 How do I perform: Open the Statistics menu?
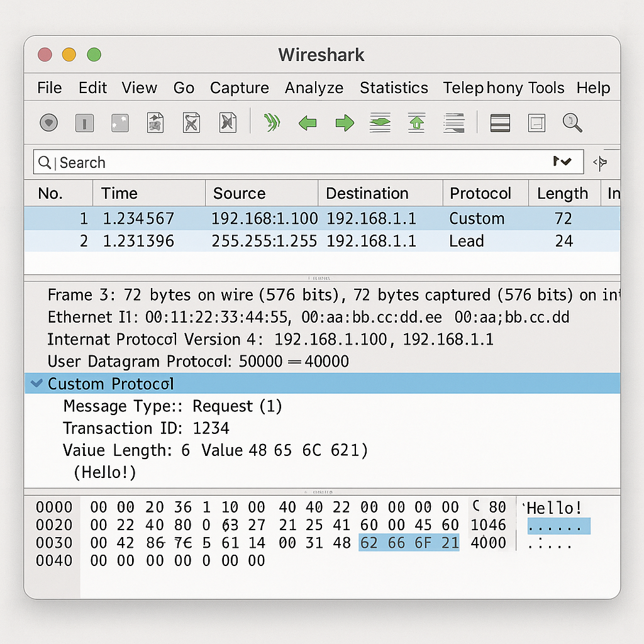[394, 88]
